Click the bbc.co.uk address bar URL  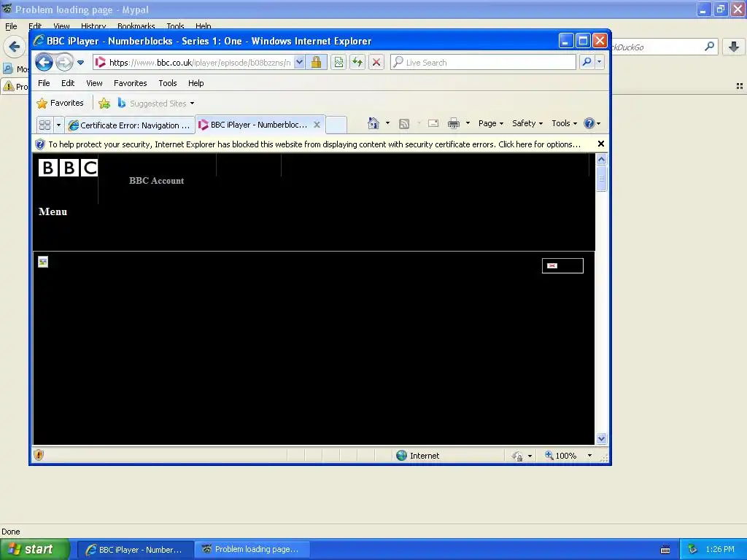click(200, 63)
